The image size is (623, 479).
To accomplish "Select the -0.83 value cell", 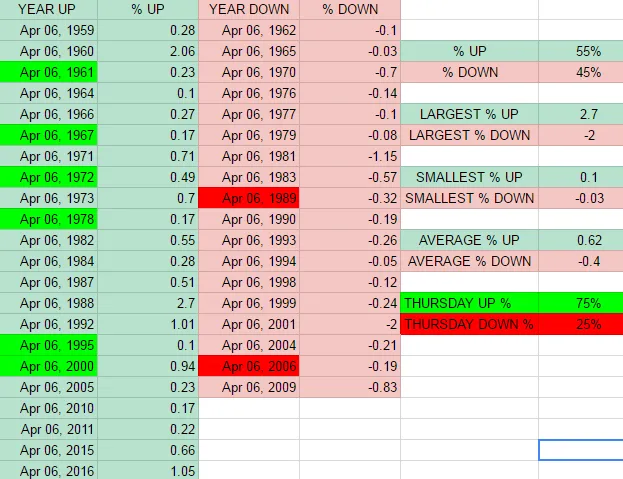I will pos(350,387).
